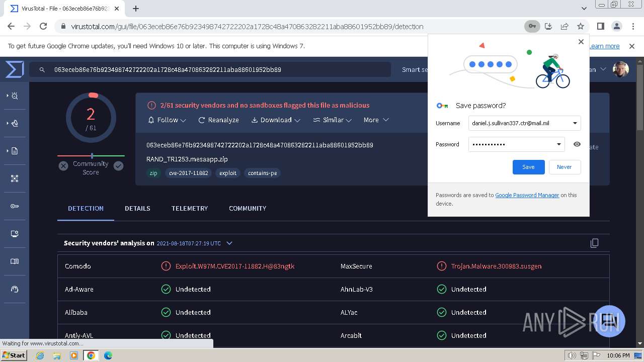Click the contains-pe tag
Viewport: 644px width, 362px height.
pyautogui.click(x=263, y=173)
